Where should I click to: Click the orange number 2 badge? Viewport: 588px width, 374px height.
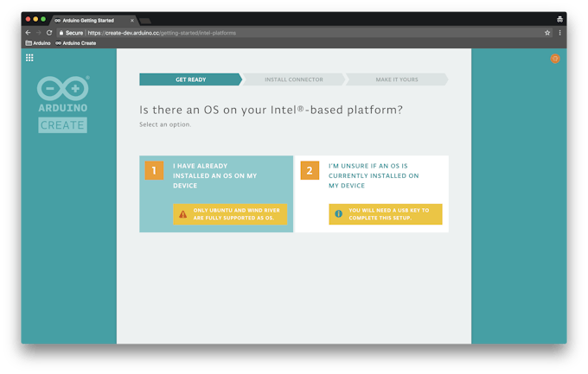[x=310, y=170]
